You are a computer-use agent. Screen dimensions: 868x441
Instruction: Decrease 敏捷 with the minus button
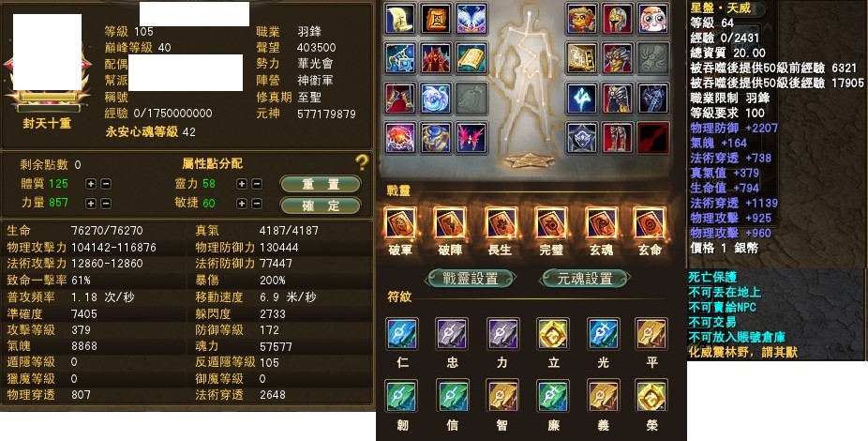tap(257, 204)
